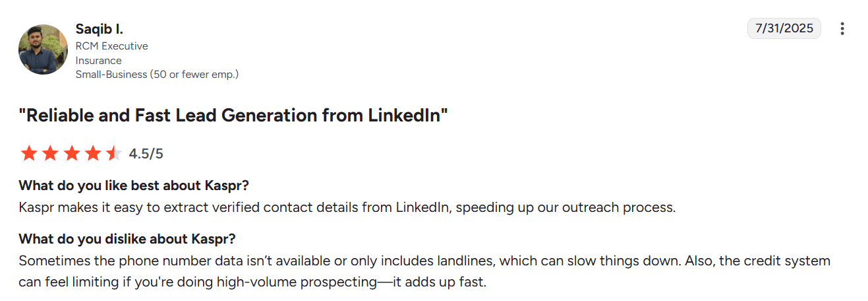This screenshot has width=868, height=301.
Task: Select the fourth rating star
Action: click(92, 154)
